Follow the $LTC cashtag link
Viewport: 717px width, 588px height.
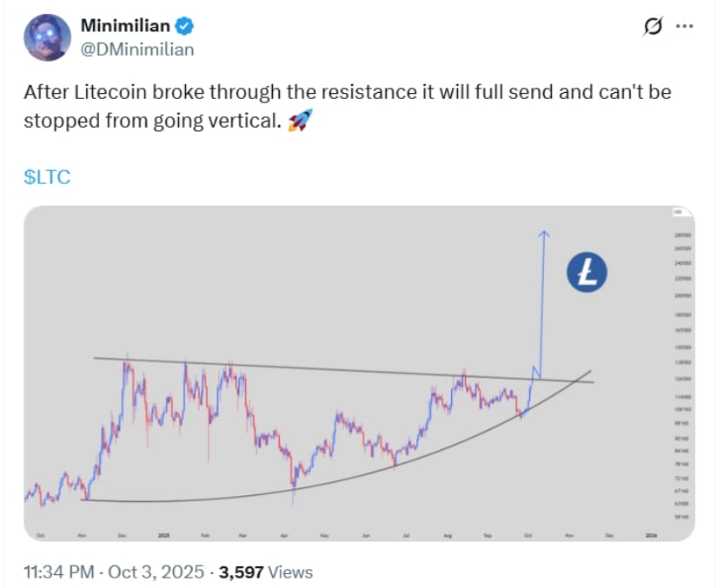click(47, 177)
